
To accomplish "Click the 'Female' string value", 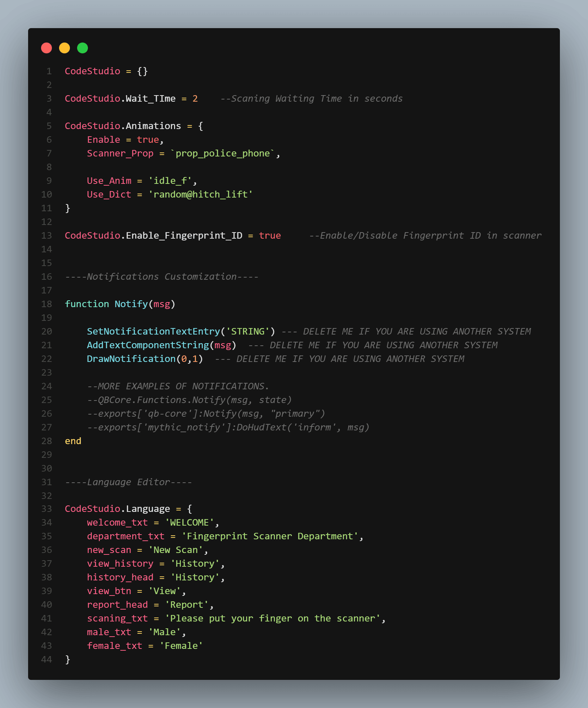I will tap(181, 646).
